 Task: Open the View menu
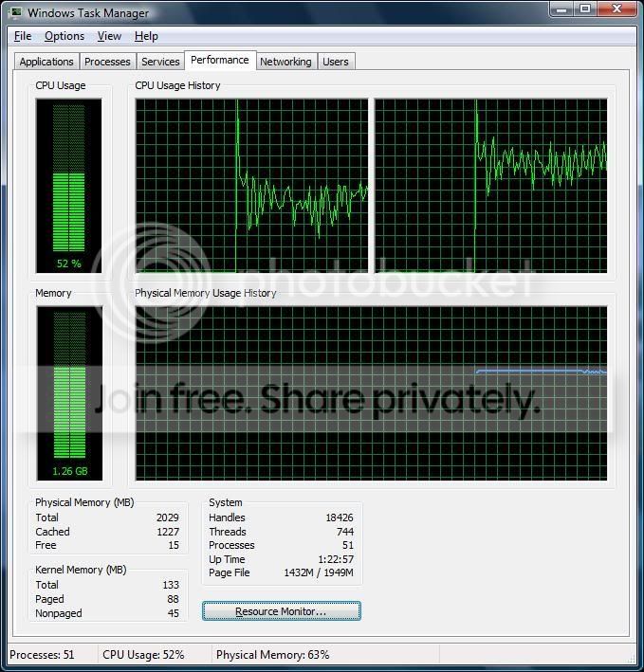(109, 36)
